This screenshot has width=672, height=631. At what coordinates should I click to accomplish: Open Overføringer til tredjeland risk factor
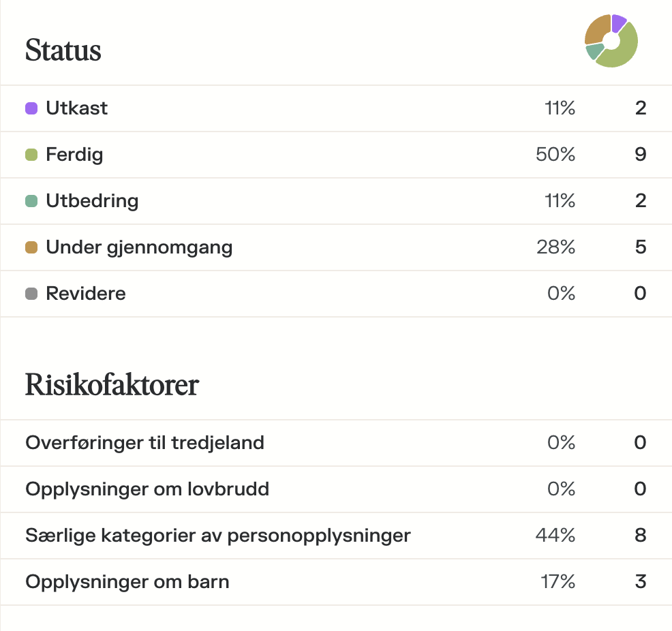pos(144,443)
